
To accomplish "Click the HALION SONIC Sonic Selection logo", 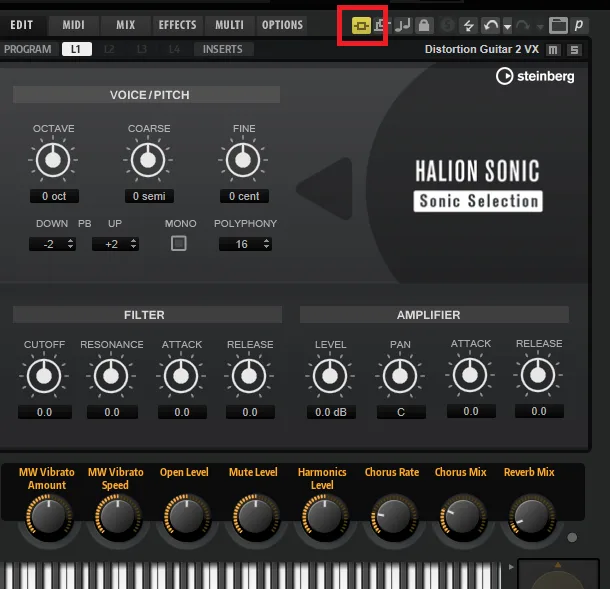I will [478, 185].
